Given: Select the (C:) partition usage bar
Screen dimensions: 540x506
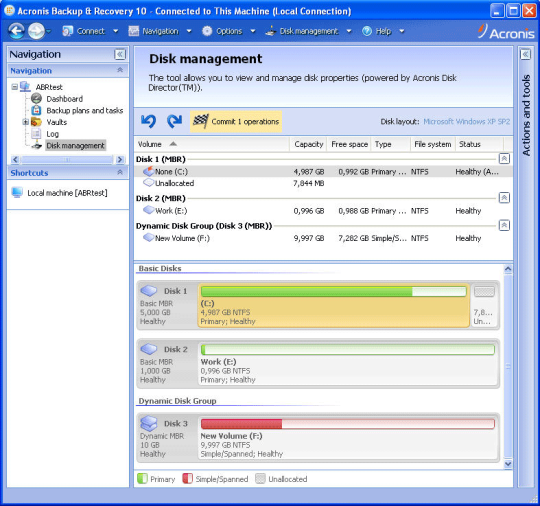Looking at the screenshot, I should point(333,291).
